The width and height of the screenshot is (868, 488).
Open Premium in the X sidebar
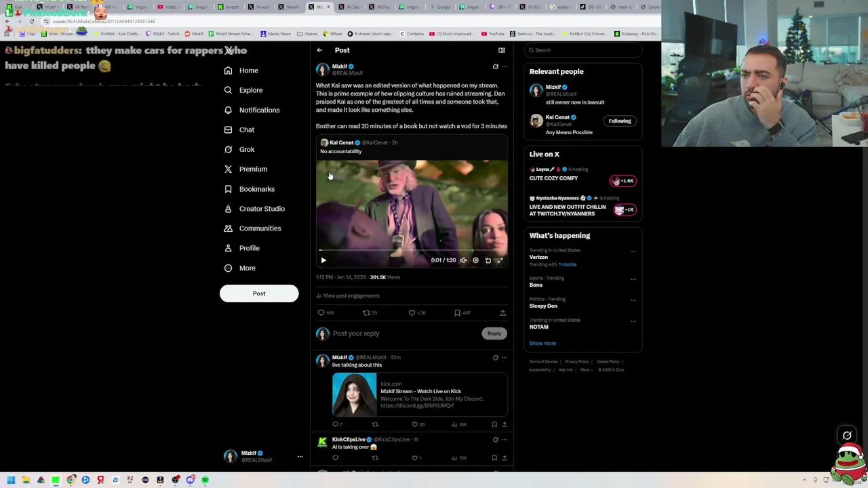pos(245,169)
